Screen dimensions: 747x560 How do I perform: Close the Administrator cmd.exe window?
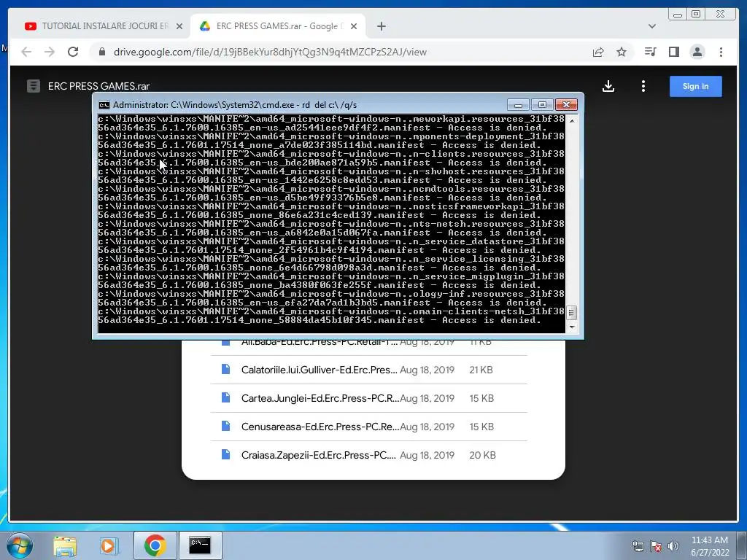pos(566,104)
